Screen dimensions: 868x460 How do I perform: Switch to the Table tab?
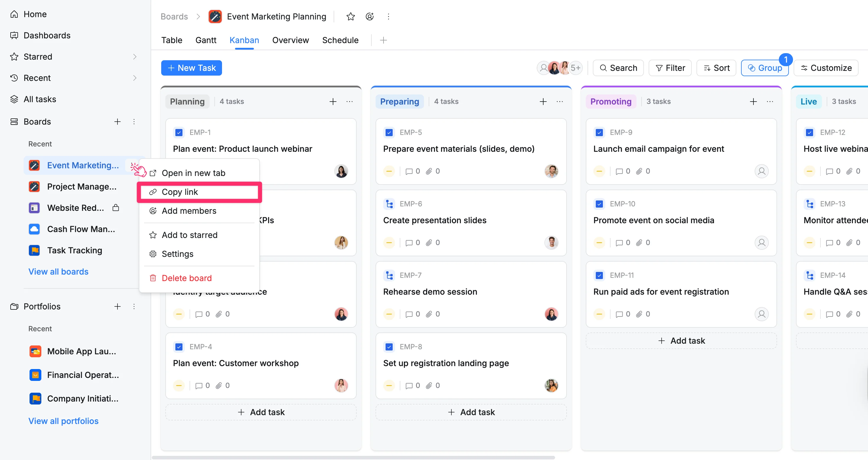pyautogui.click(x=172, y=40)
